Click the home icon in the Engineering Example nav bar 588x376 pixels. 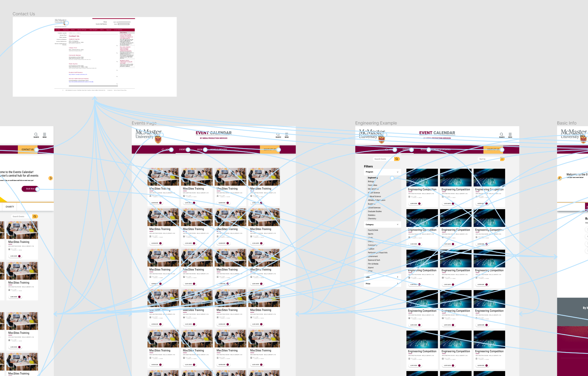pyautogui.click(x=387, y=149)
